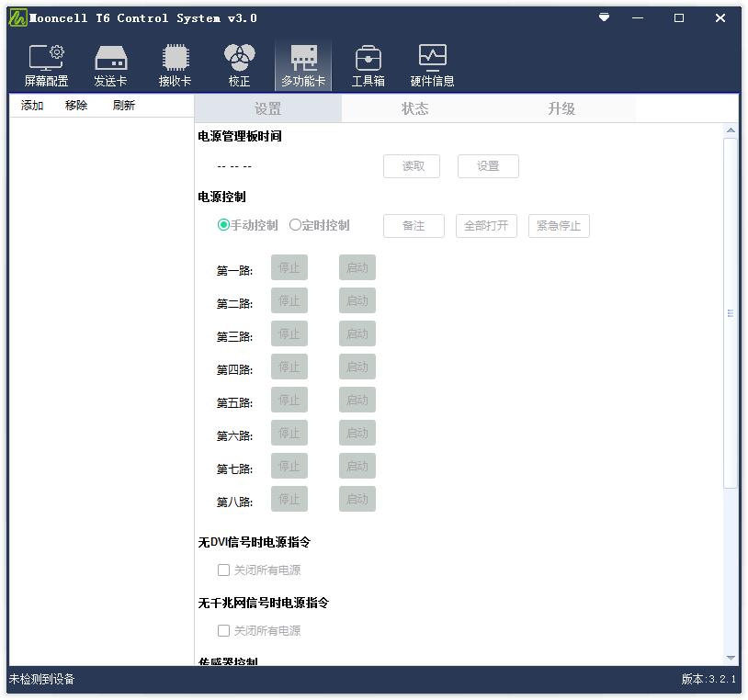748x700 pixels.
Task: Click 停止 for 第二路
Action: click(289, 300)
